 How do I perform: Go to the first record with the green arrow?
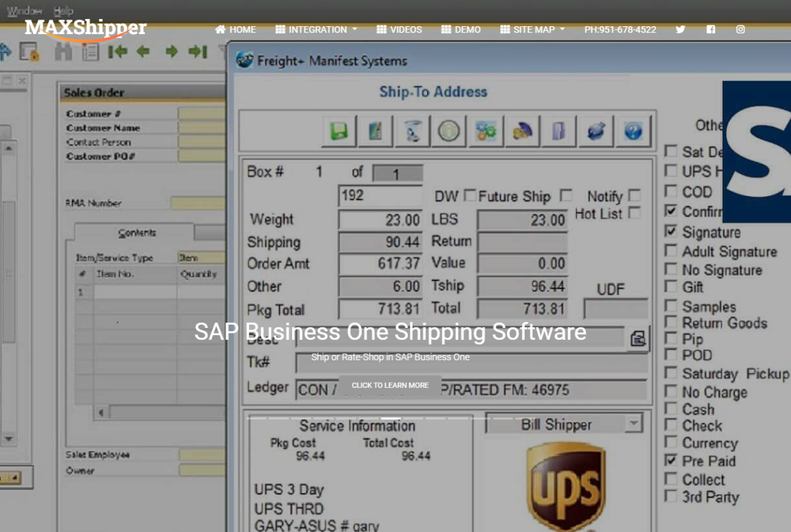[118, 51]
